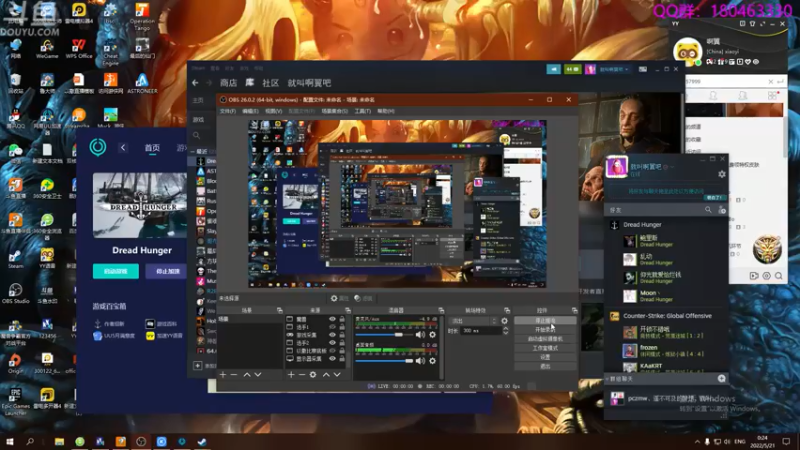The image size is (800, 450).
Task: Open Steam 社区 tab
Action: coord(270,83)
